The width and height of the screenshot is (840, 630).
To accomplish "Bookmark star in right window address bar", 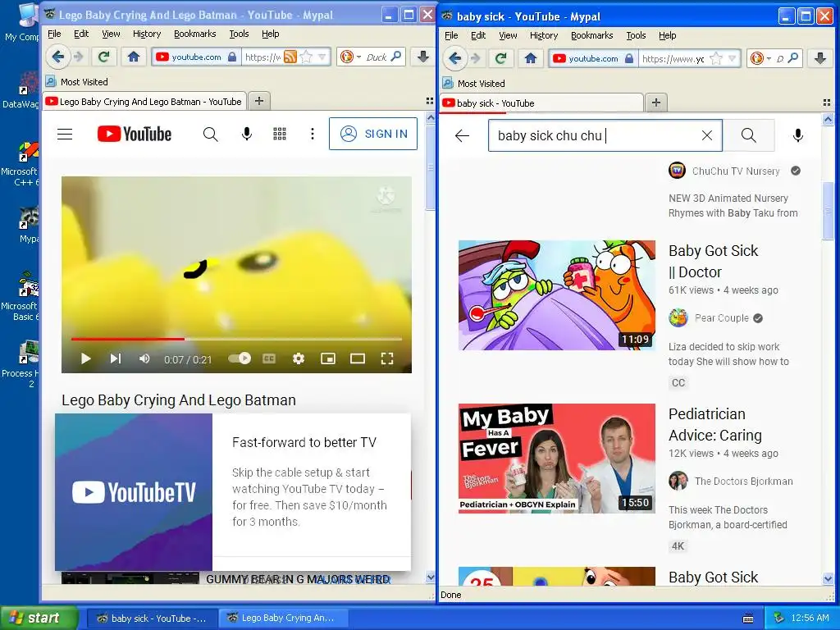I will [715, 58].
